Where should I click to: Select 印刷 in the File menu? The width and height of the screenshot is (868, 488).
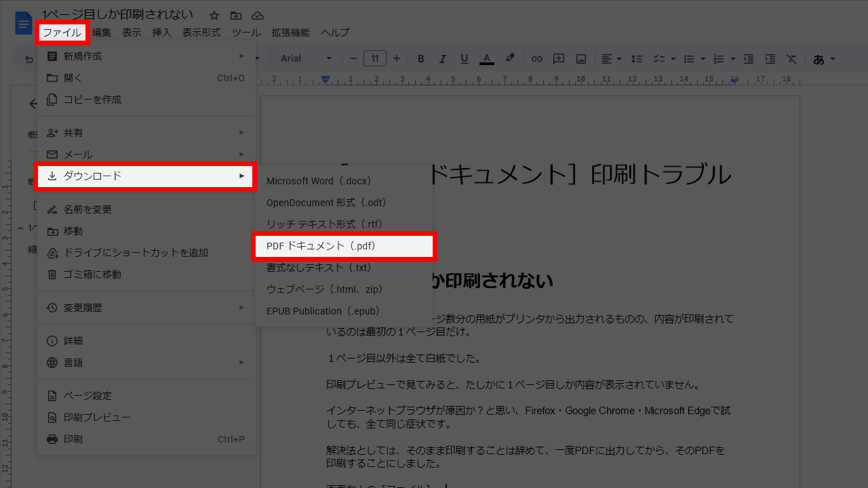click(146, 439)
